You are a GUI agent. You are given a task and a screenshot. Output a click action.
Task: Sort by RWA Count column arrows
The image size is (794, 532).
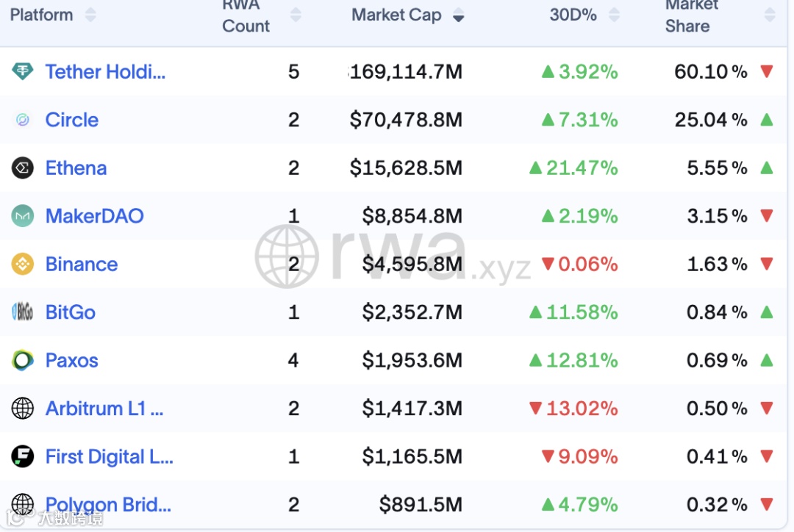pyautogui.click(x=296, y=15)
